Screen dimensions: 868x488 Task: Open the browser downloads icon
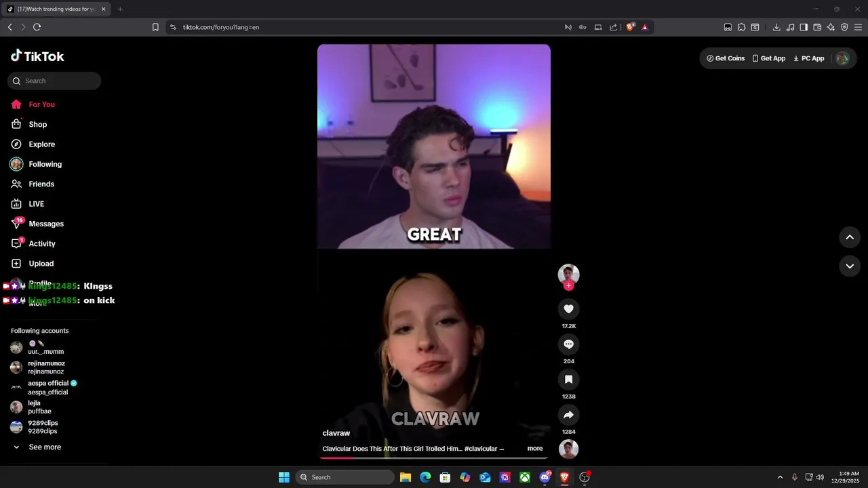point(776,27)
